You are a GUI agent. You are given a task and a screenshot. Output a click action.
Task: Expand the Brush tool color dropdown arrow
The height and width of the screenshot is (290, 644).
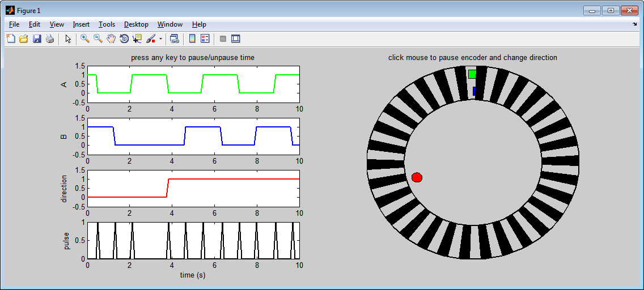click(160, 39)
